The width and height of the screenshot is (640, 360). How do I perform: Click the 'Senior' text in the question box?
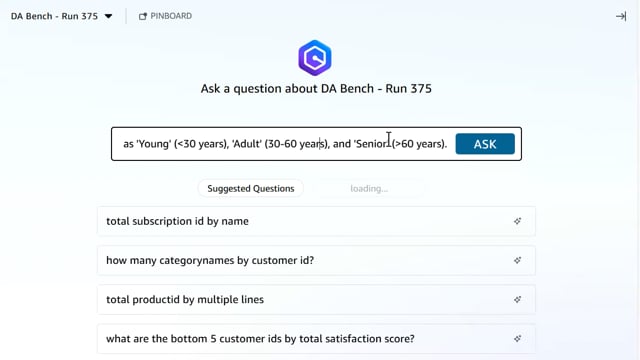pos(372,144)
